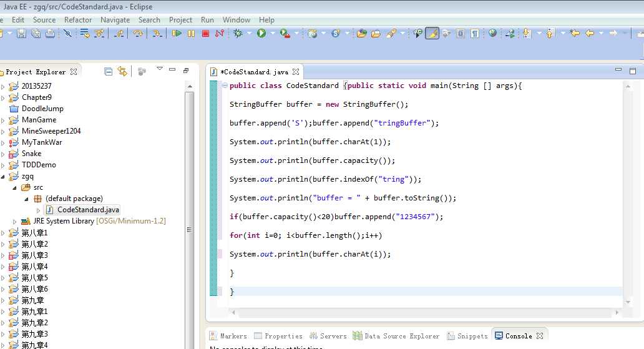This screenshot has width=644, height=349.
Task: Open the Window menu
Action: [236, 20]
